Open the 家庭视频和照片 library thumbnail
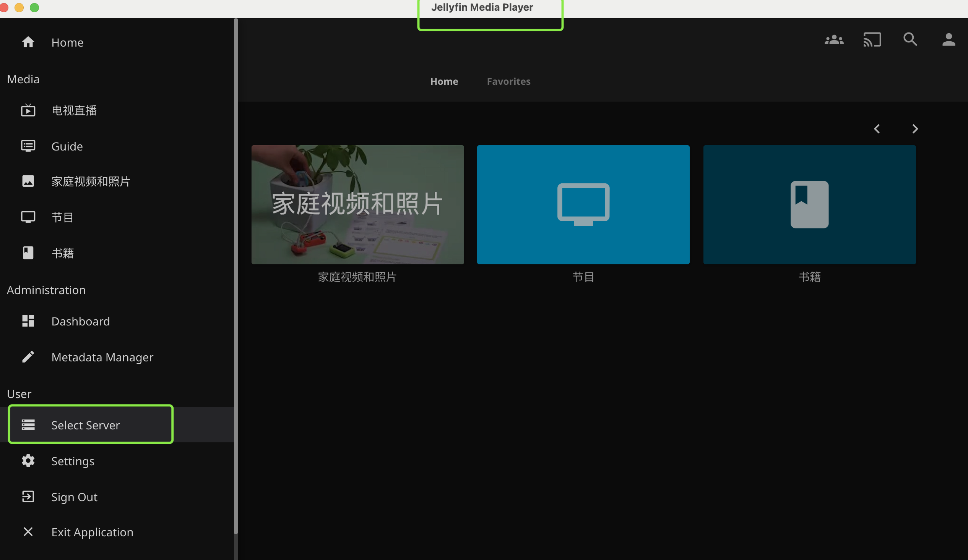 357,205
